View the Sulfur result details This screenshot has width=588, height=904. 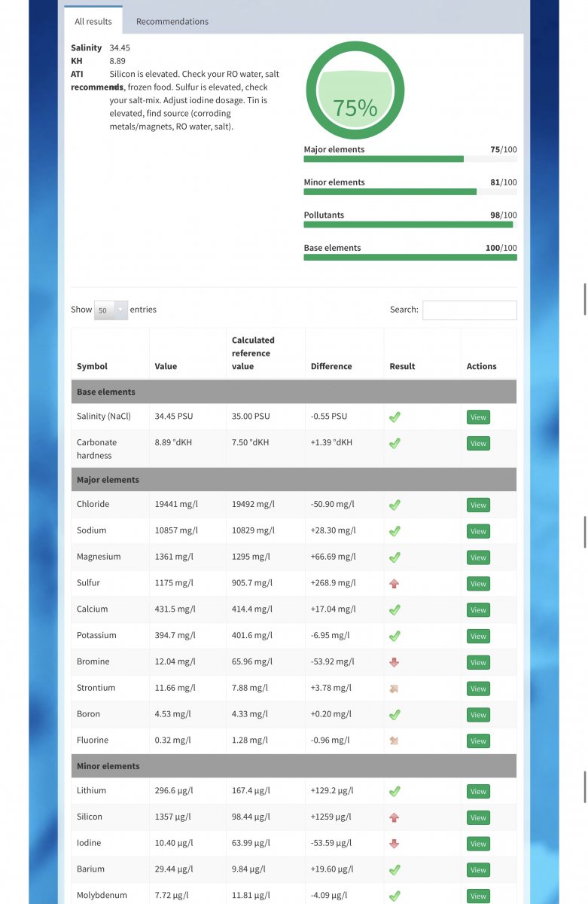tap(478, 584)
